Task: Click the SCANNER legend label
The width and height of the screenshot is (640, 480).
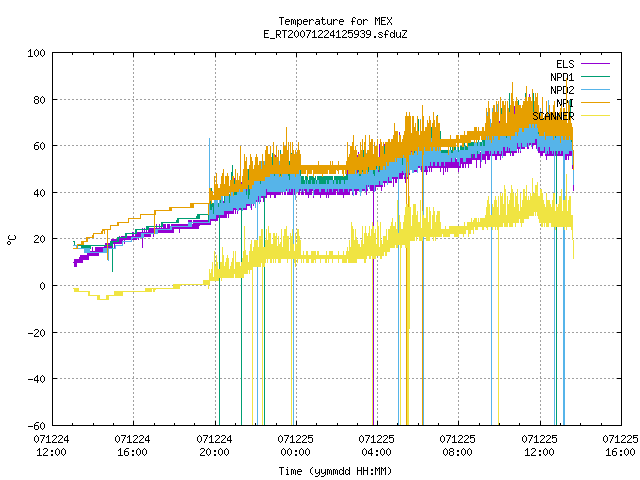Action: 553,116
